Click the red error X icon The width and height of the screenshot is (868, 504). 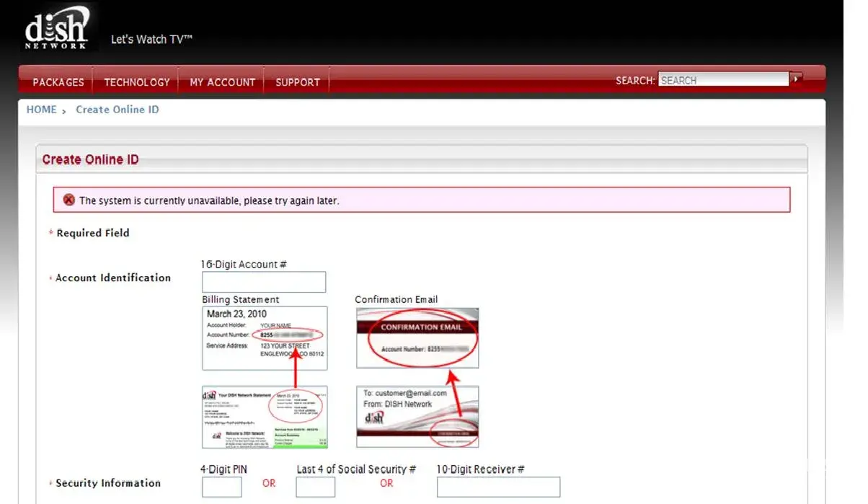click(x=68, y=200)
